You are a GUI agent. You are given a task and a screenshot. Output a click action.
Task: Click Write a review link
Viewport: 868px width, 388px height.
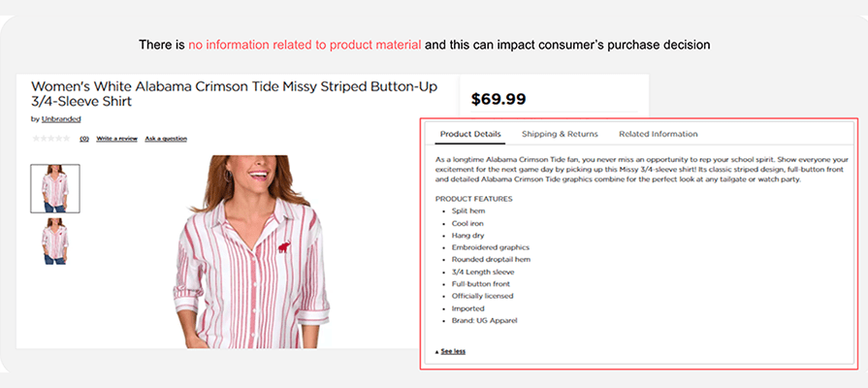coord(116,139)
